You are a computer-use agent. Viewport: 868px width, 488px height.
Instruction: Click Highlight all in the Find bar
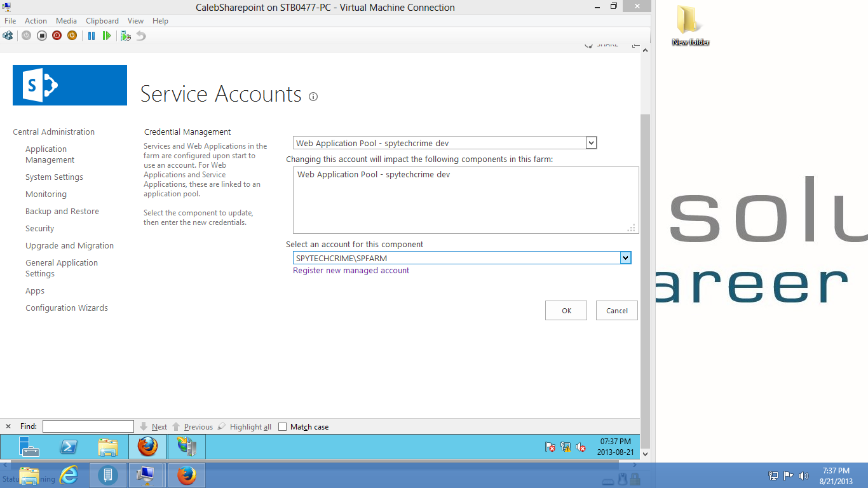245,427
